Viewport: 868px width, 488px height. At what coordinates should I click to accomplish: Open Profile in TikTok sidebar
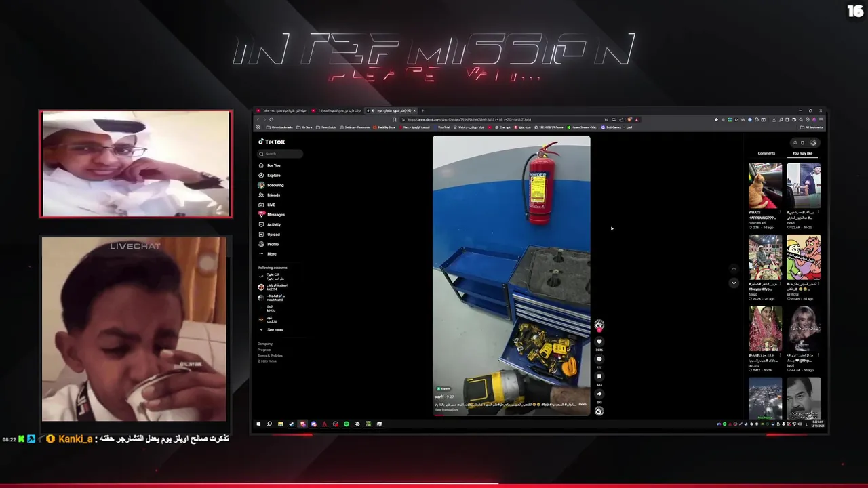[x=269, y=244]
